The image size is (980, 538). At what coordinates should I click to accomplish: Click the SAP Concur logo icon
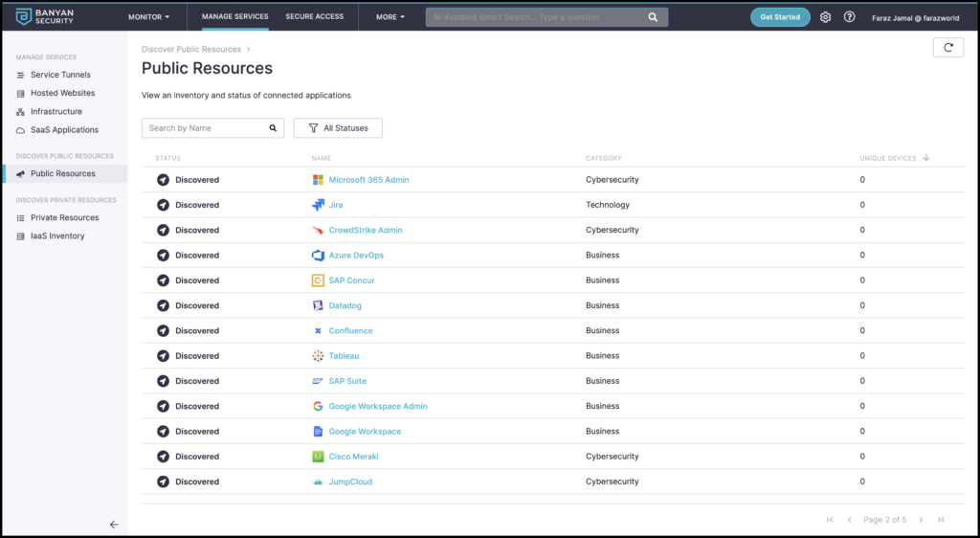pos(318,280)
